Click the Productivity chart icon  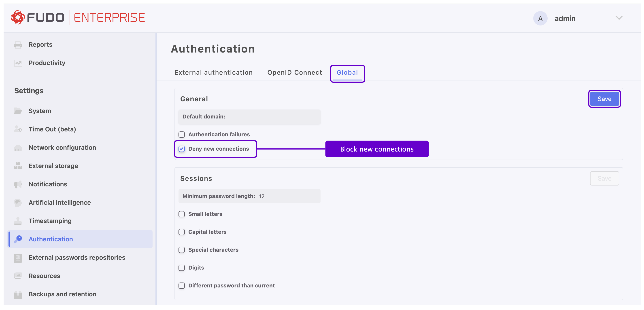click(x=18, y=63)
